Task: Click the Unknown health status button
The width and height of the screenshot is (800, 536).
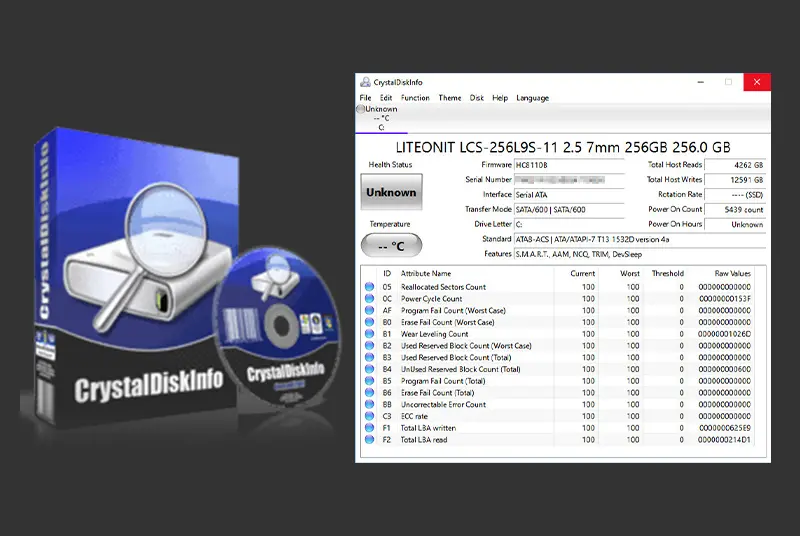Action: pyautogui.click(x=391, y=192)
